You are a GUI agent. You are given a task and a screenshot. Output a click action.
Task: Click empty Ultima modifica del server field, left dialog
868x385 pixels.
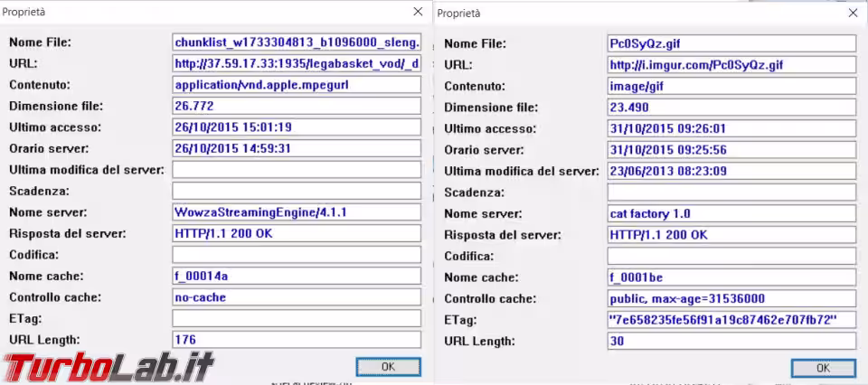point(297,170)
